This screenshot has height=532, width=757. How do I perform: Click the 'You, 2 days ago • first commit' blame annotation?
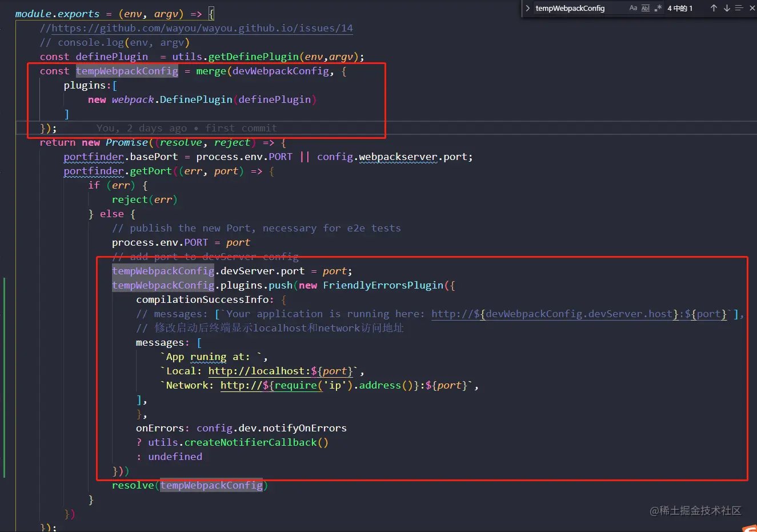coord(186,128)
